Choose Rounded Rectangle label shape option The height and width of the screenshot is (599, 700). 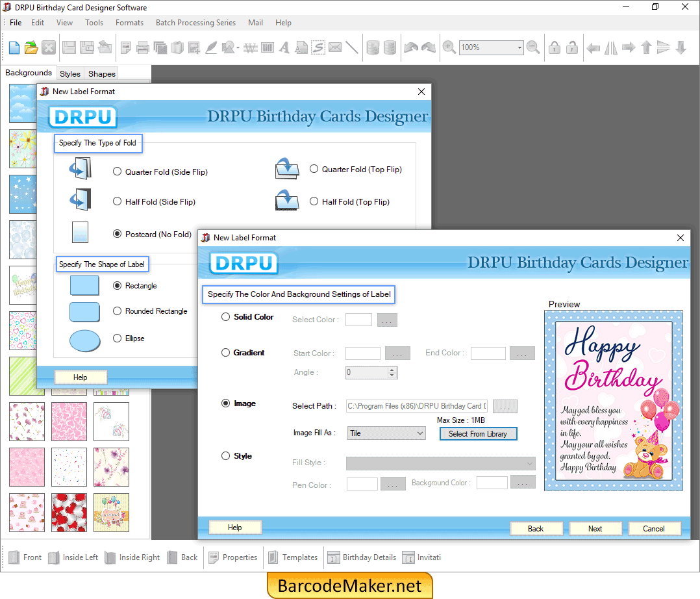tap(117, 311)
